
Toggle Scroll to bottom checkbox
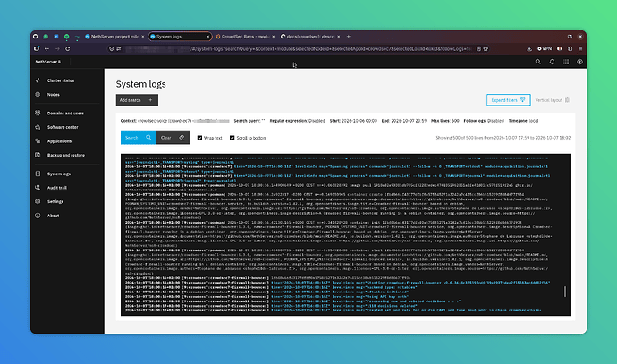coord(232,138)
